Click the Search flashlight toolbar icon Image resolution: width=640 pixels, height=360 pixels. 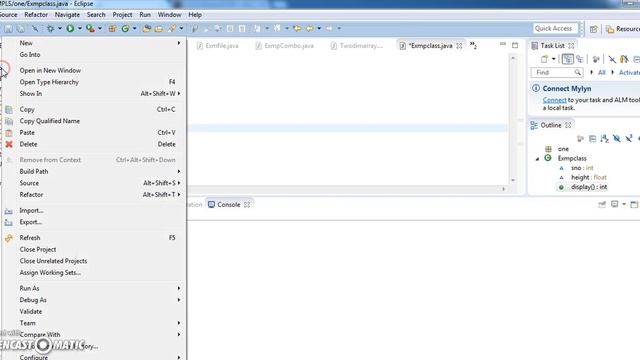click(172, 28)
